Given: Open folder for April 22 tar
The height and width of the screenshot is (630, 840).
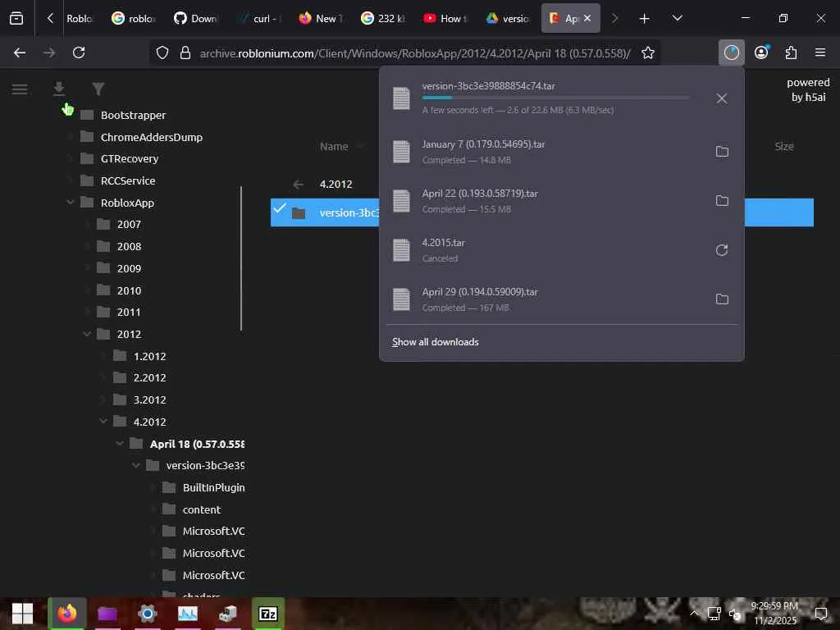Looking at the screenshot, I should point(722,201).
